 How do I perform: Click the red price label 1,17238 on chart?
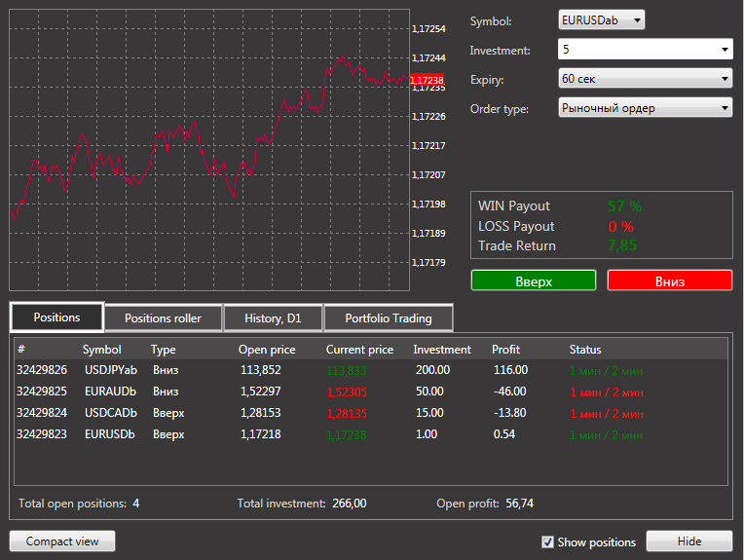click(x=427, y=80)
